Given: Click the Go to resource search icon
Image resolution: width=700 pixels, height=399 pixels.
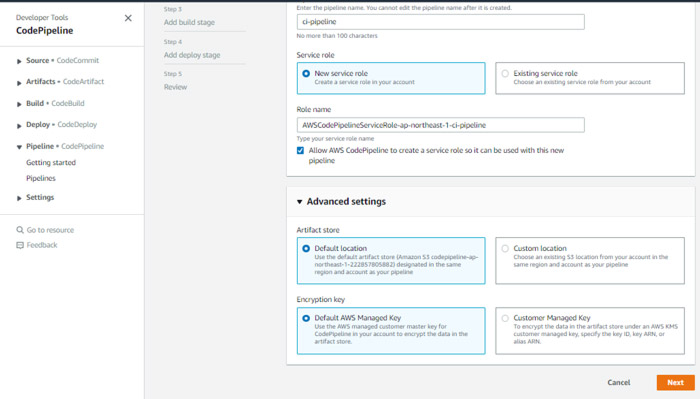Looking at the screenshot, I should (20, 230).
